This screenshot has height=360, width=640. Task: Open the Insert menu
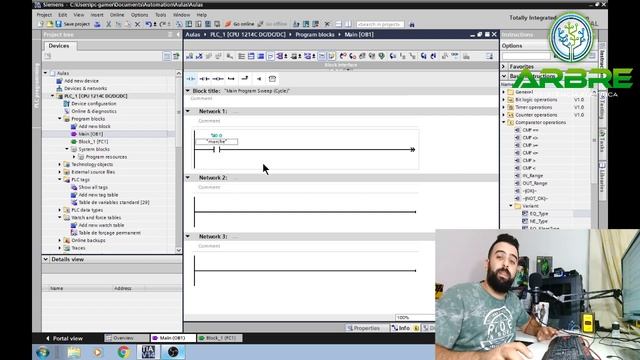coord(97,15)
